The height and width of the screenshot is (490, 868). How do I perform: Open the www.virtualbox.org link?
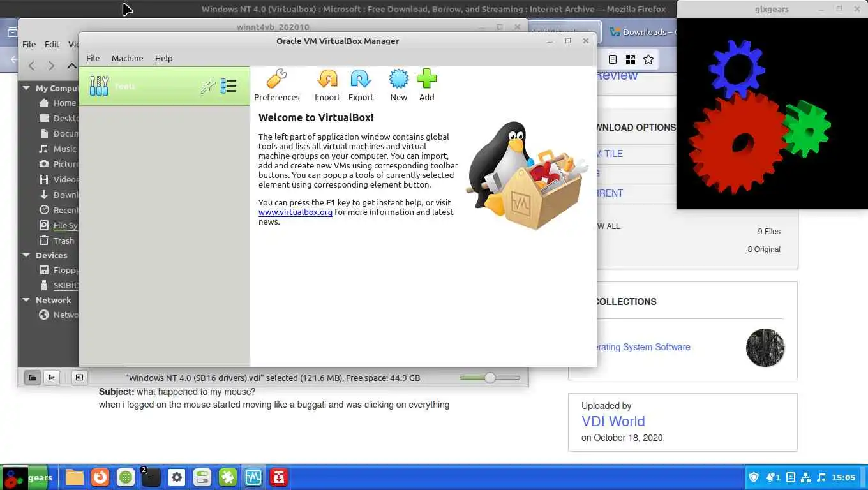[x=296, y=212]
